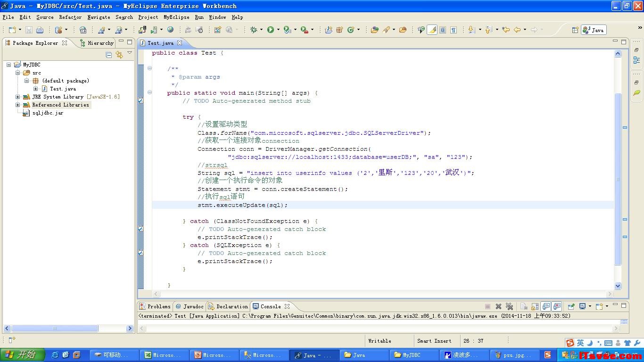Close the Console view tab

click(x=287, y=306)
